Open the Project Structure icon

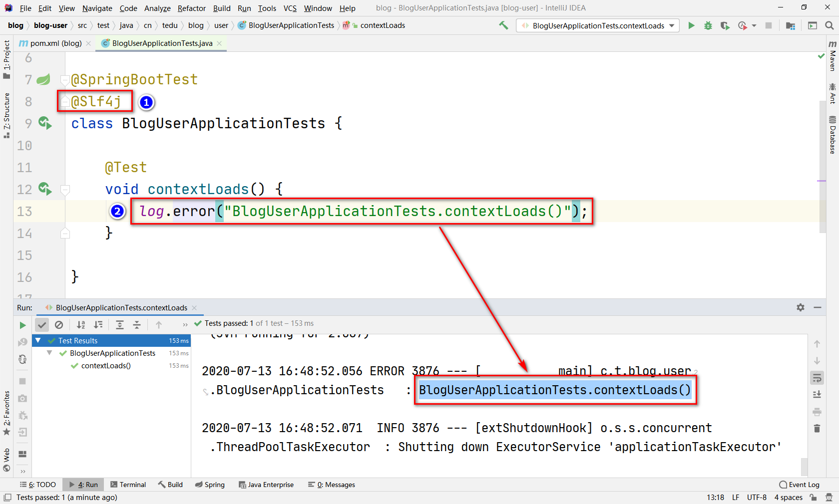[790, 25]
